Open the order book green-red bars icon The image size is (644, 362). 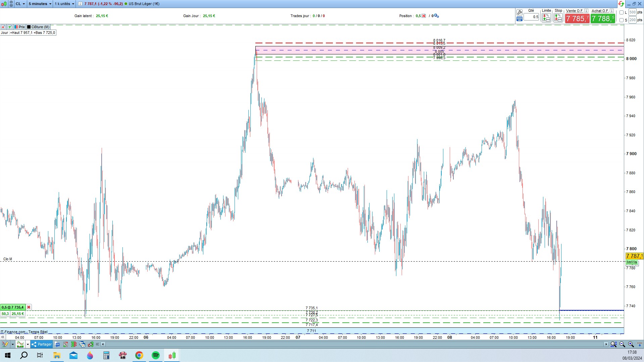pos(73,344)
